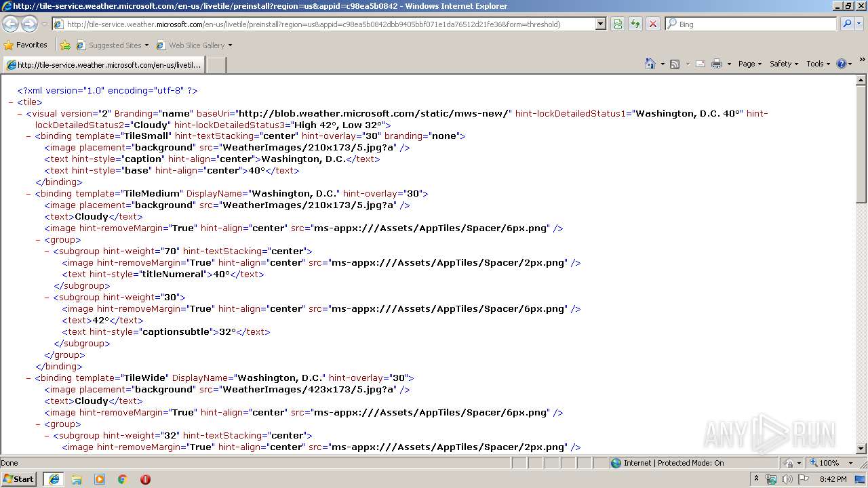Open the search provider dropdown arrow

(x=859, y=24)
